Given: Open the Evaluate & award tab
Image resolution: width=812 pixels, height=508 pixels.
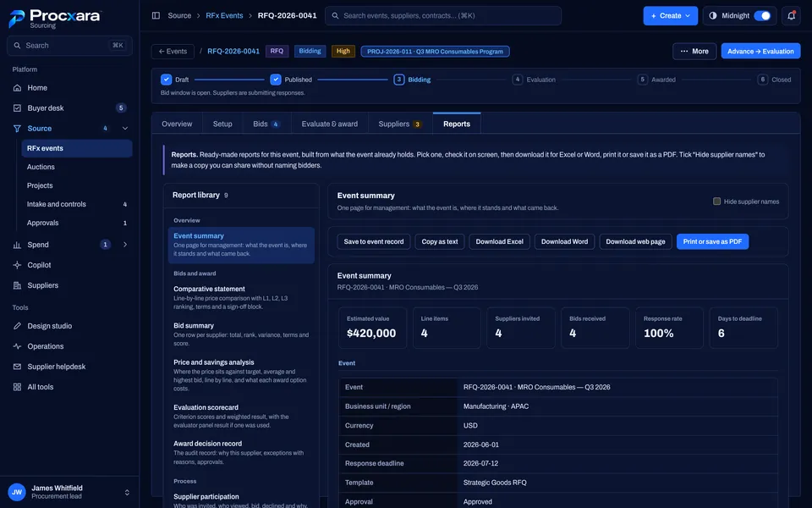Looking at the screenshot, I should 329,124.
